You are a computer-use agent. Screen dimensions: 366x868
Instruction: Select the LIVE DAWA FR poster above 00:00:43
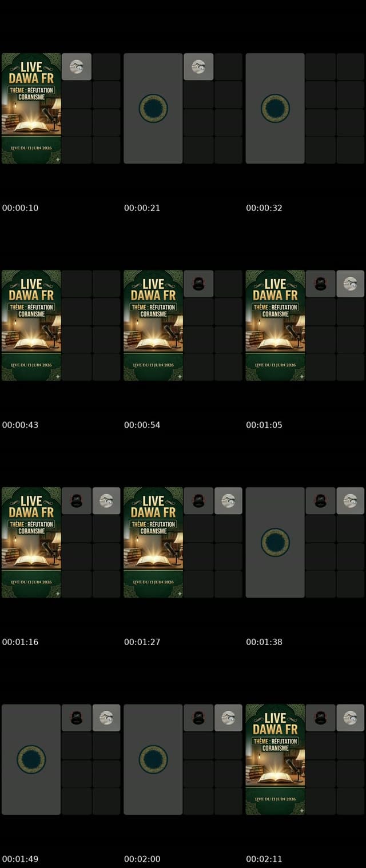point(31,325)
